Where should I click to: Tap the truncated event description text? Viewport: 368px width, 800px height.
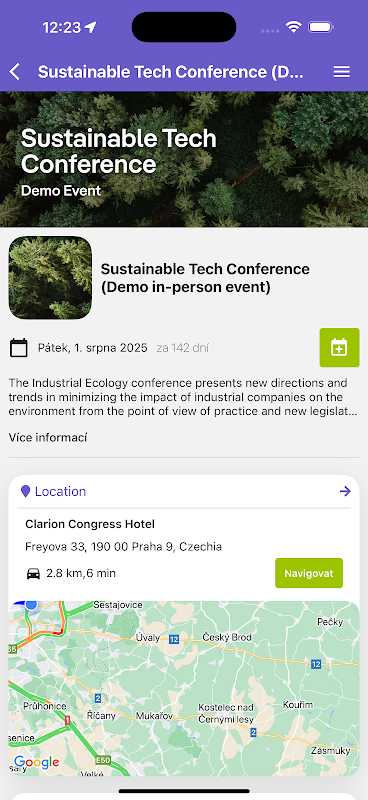pos(183,397)
